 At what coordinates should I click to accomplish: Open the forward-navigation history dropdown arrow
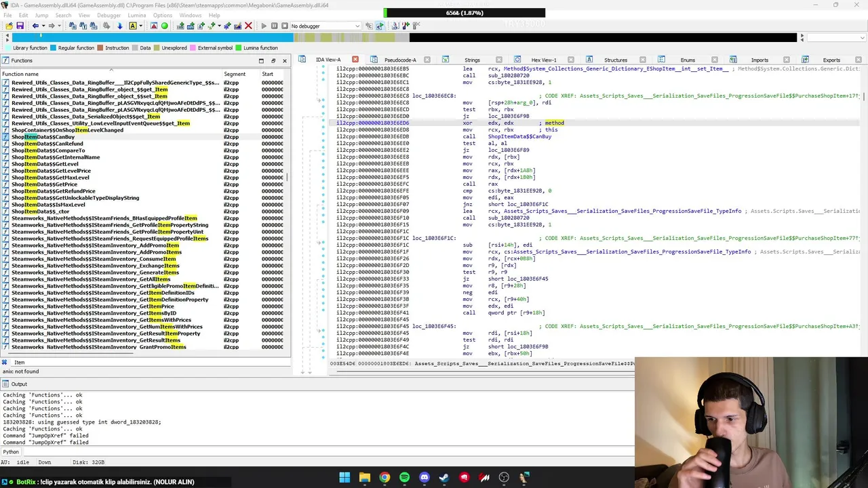pyautogui.click(x=60, y=26)
